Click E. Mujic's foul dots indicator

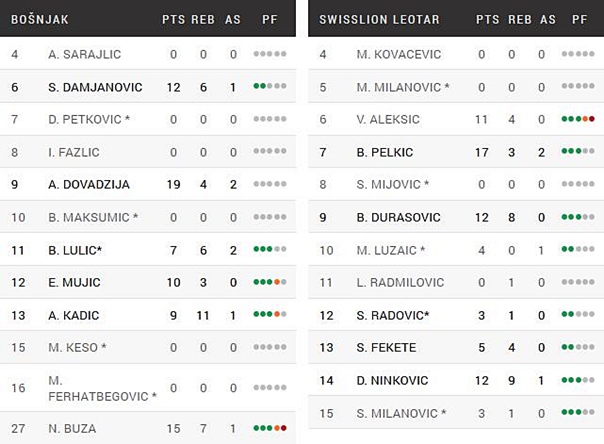pos(270,283)
